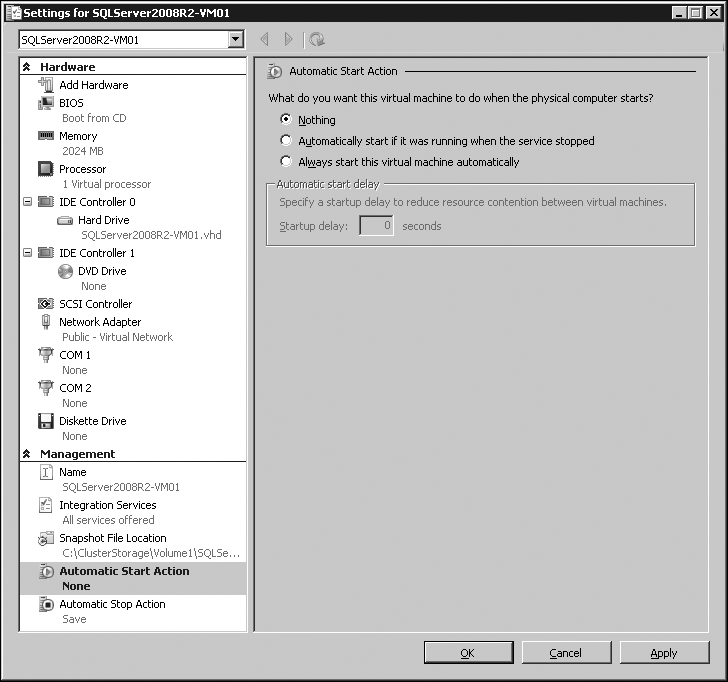Click All services offered text

point(108,520)
